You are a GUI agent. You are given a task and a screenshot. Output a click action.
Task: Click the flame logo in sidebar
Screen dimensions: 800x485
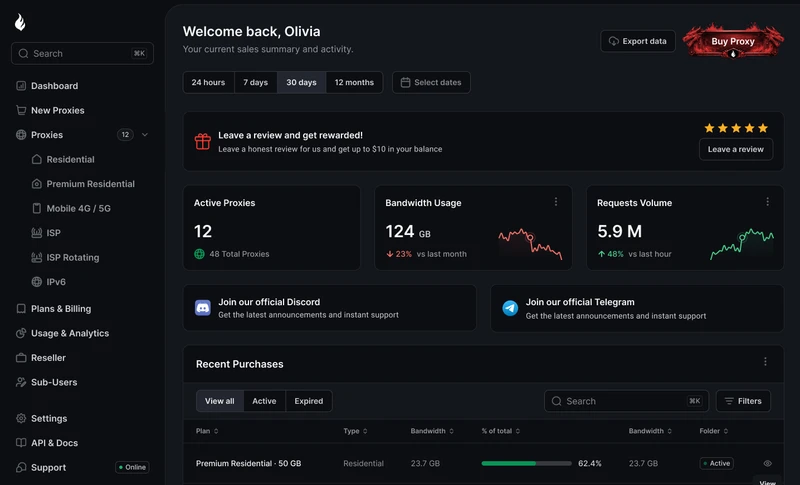20,22
